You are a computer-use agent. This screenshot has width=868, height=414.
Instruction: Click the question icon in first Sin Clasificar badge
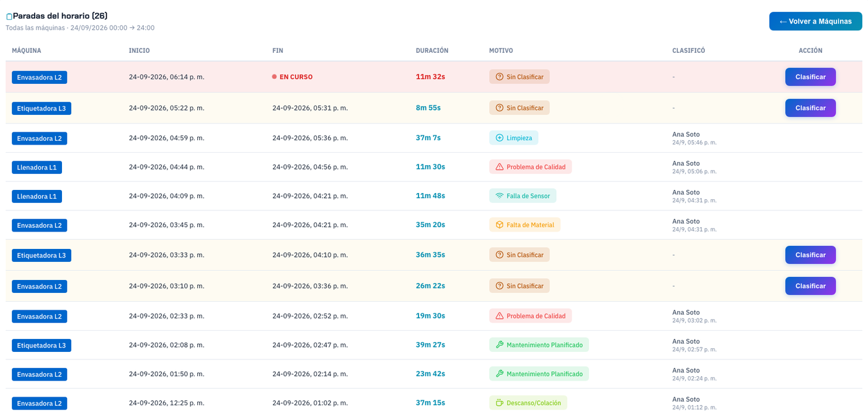coord(499,77)
